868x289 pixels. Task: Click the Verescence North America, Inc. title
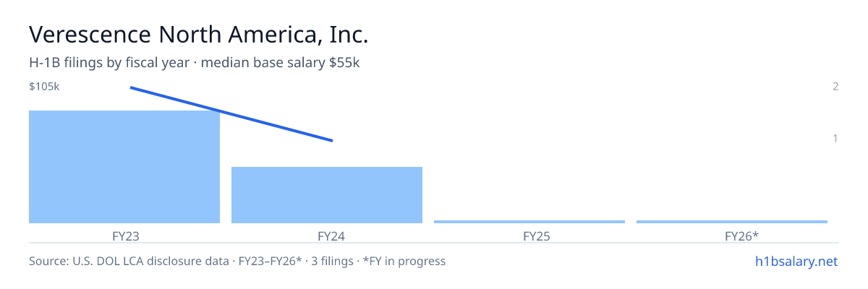199,34
